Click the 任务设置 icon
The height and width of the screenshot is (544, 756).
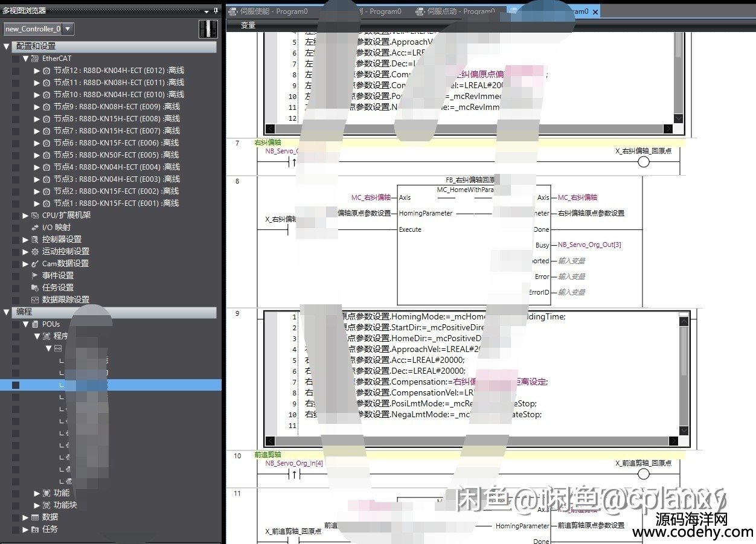(35, 288)
